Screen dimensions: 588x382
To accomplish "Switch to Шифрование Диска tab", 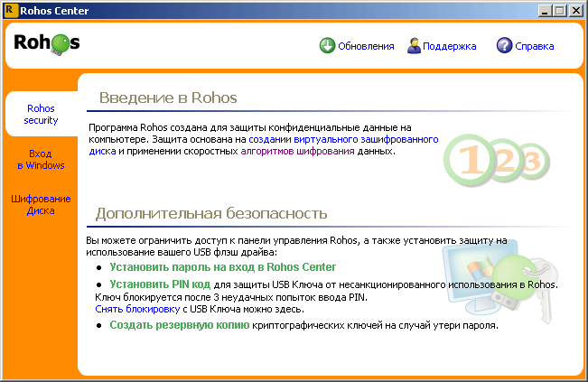I will click(41, 205).
